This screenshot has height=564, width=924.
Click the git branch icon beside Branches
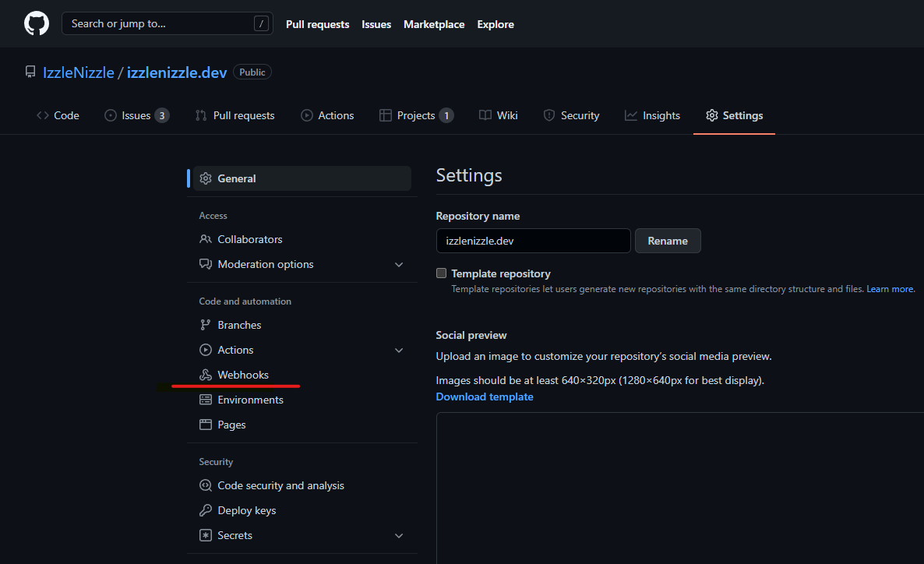(205, 325)
